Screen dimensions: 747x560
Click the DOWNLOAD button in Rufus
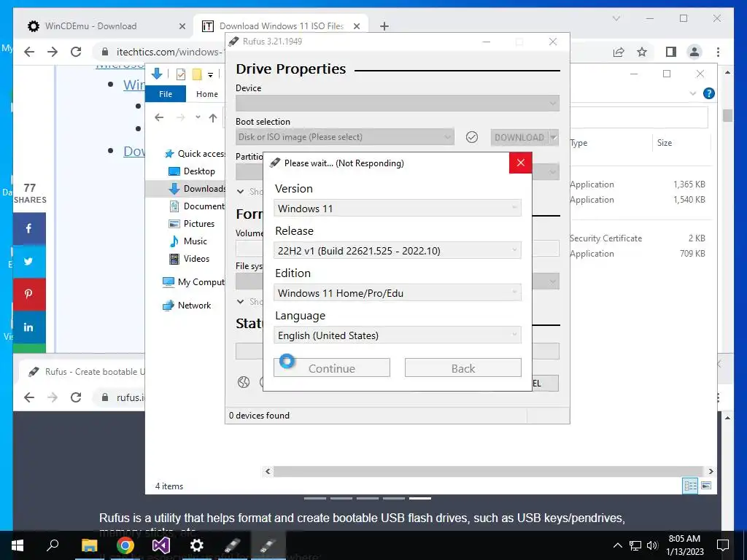[519, 137]
